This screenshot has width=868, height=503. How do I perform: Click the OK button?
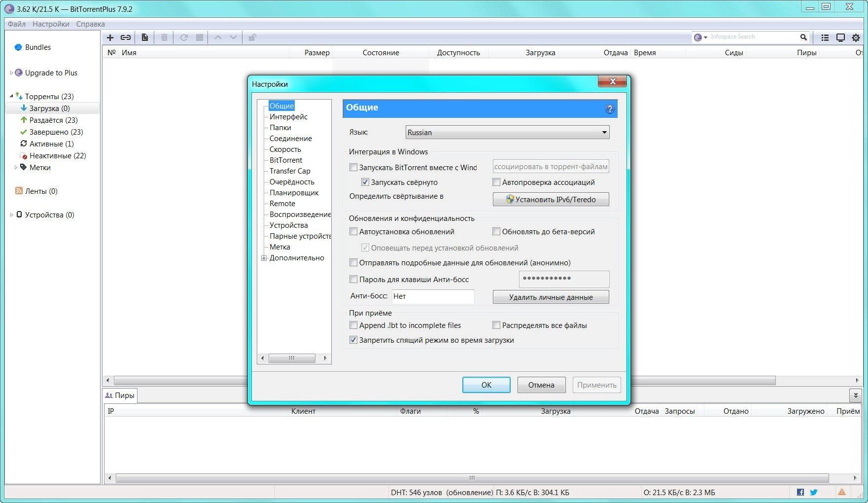(486, 385)
